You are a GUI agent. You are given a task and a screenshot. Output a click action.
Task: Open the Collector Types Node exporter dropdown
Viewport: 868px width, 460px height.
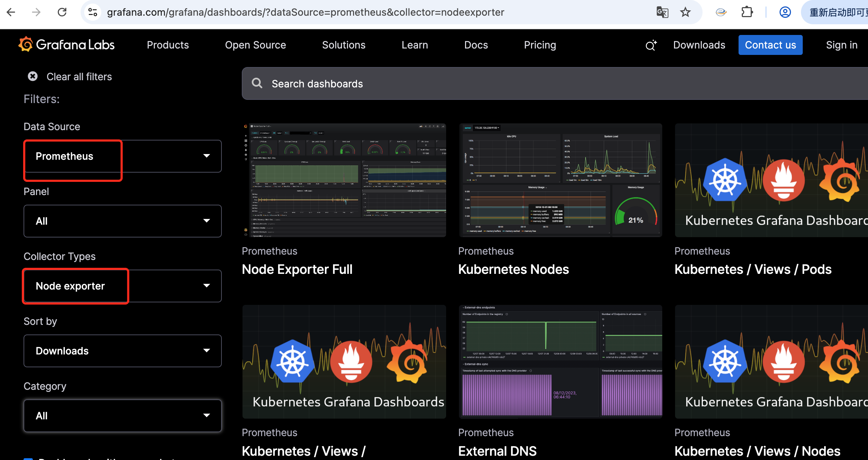tap(122, 286)
